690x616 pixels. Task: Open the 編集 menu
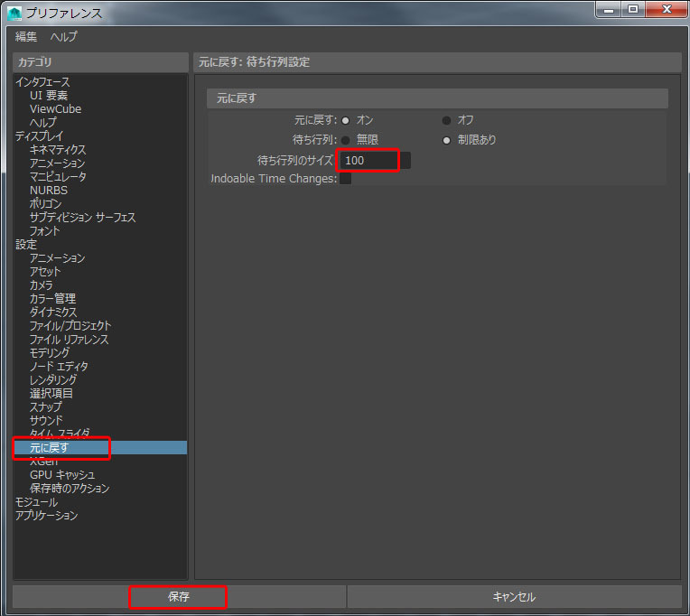[x=26, y=36]
